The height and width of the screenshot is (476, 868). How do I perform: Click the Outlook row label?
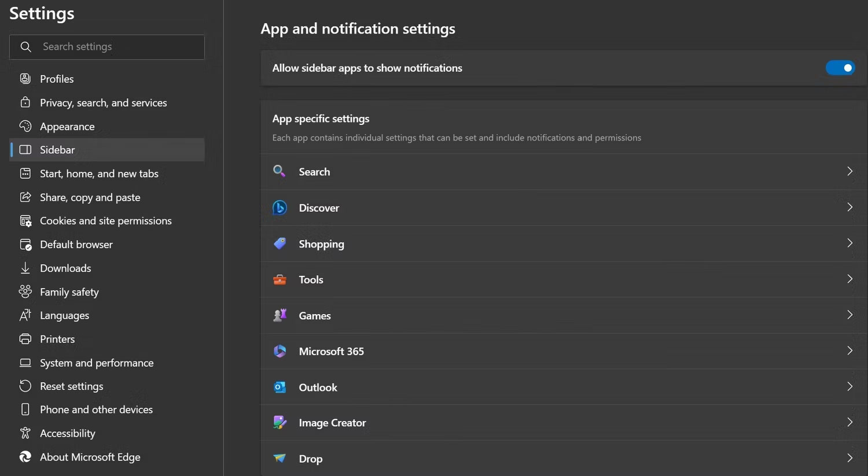click(x=318, y=388)
